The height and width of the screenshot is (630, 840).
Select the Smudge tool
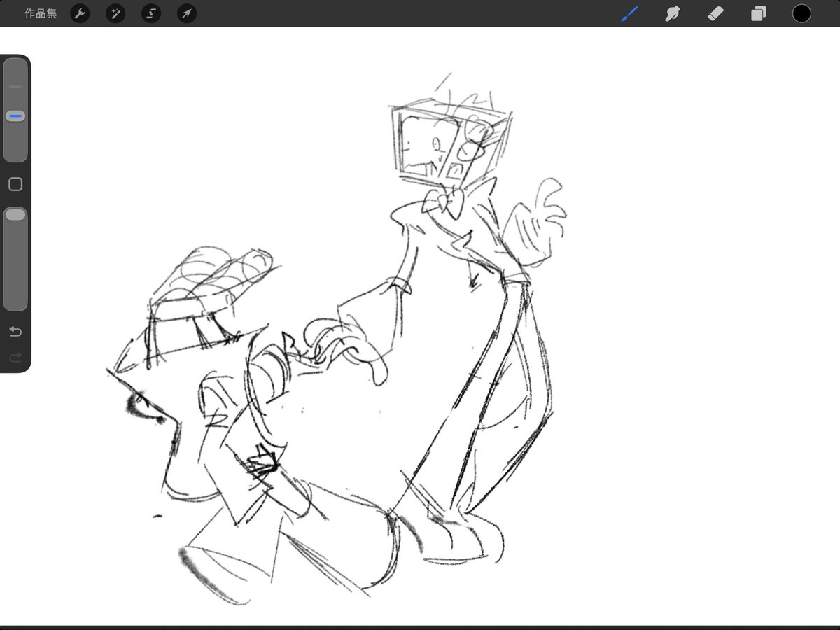point(673,13)
